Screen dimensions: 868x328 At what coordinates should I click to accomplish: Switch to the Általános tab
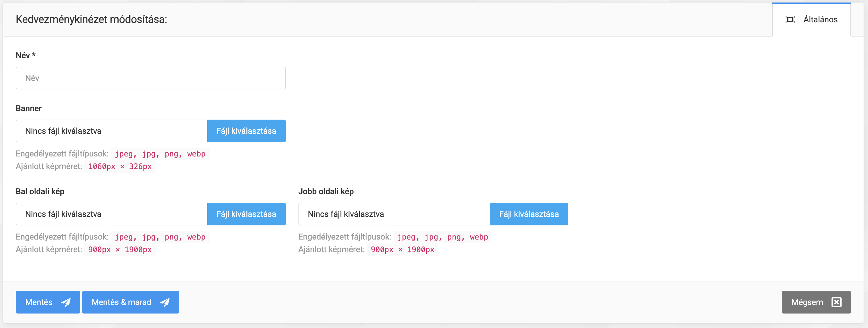coord(820,20)
